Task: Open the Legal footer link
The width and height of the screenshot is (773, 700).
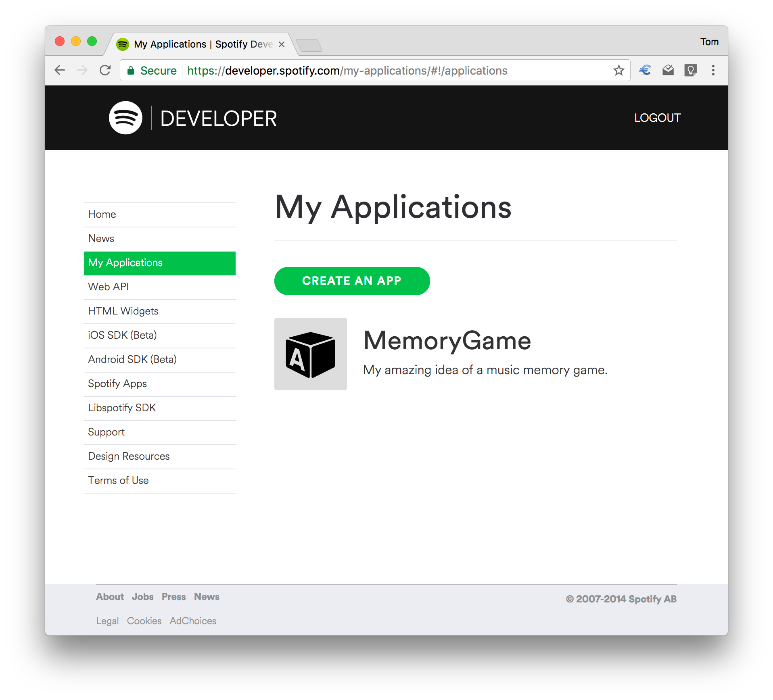Action: pyautogui.click(x=107, y=621)
